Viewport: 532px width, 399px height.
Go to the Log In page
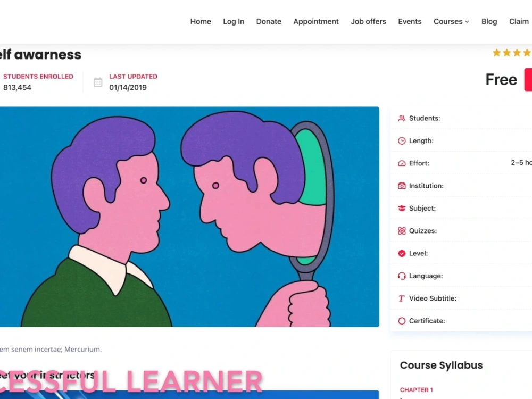pyautogui.click(x=234, y=21)
